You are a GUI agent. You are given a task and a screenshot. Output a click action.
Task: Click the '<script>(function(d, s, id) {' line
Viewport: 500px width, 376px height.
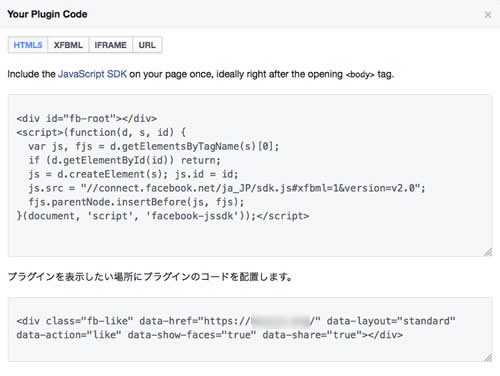coord(101,132)
